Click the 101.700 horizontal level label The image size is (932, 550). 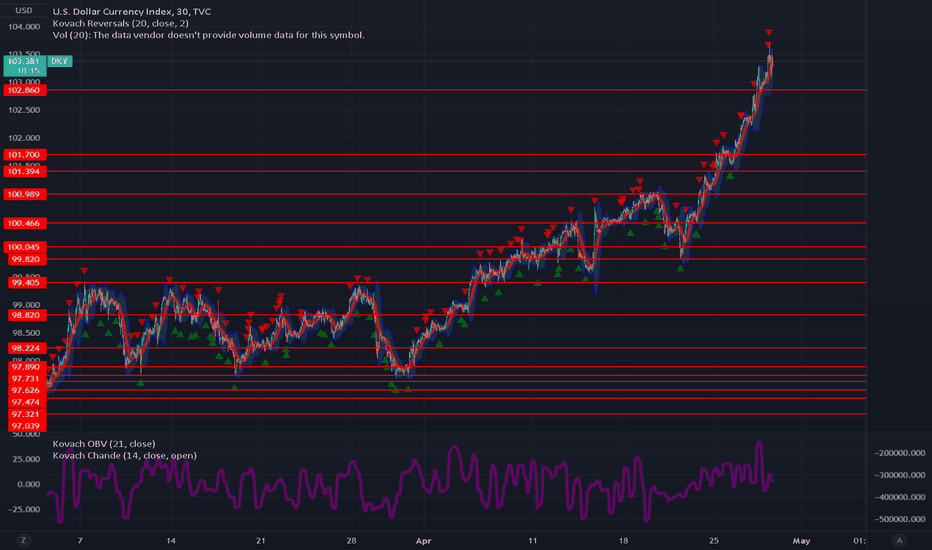click(24, 155)
